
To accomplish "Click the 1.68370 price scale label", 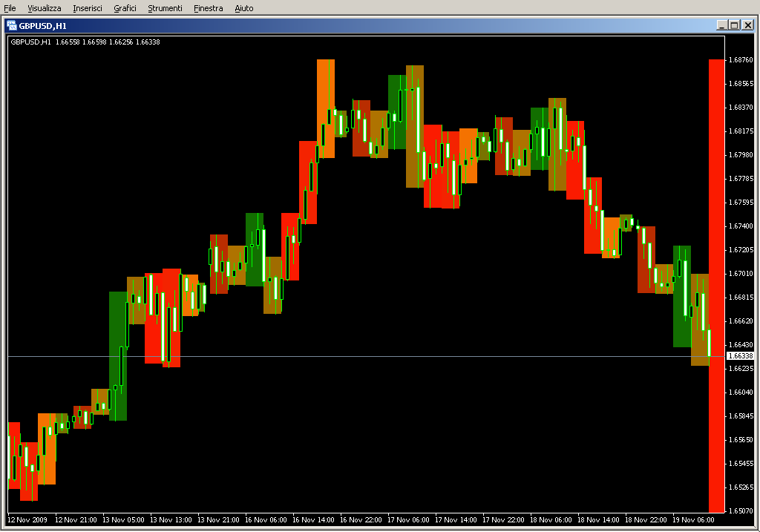I will 741,108.
